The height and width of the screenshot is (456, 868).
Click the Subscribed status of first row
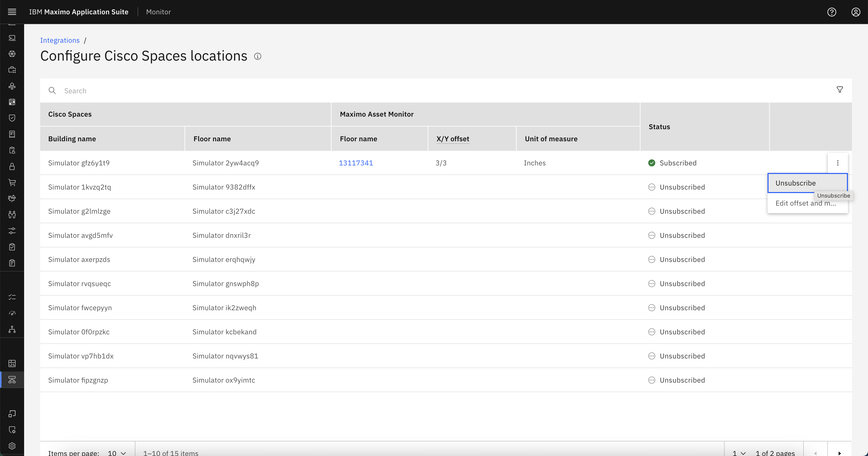672,163
